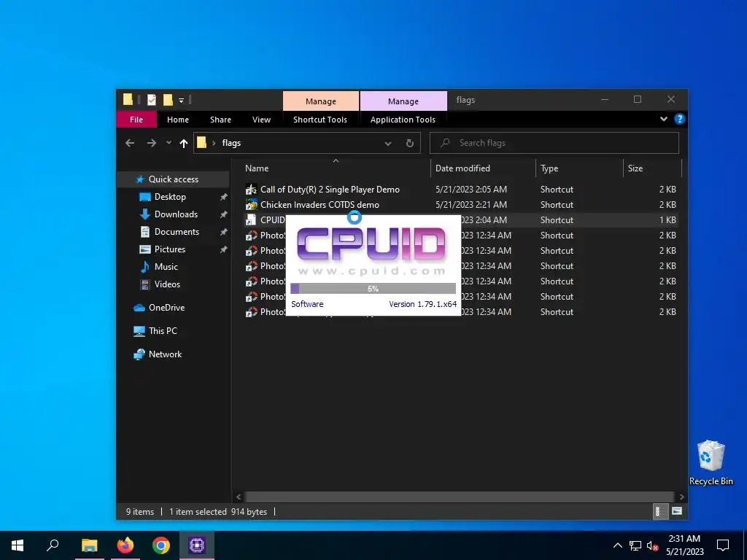
Task: Click the scrollbar left arrow
Action: tap(239, 497)
